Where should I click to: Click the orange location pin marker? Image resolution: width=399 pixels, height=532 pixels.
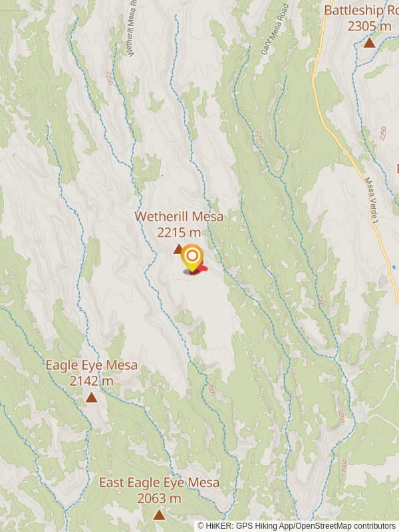tap(192, 258)
